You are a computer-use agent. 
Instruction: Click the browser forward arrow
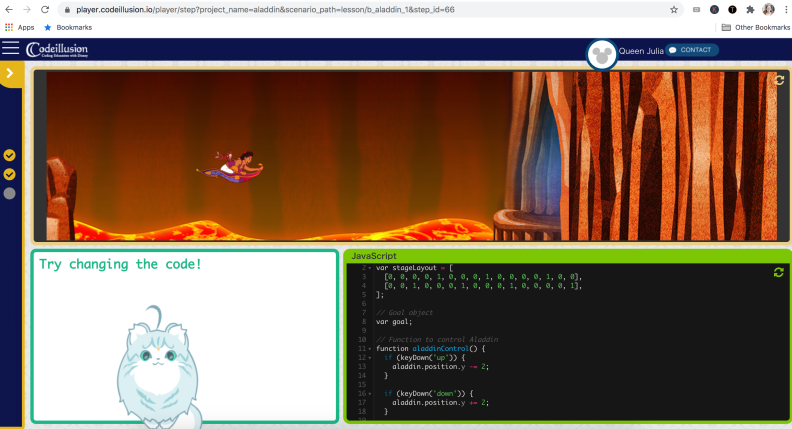click(x=27, y=10)
